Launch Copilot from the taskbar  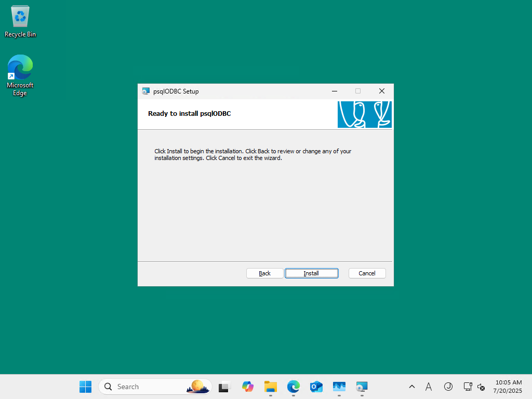(x=248, y=387)
